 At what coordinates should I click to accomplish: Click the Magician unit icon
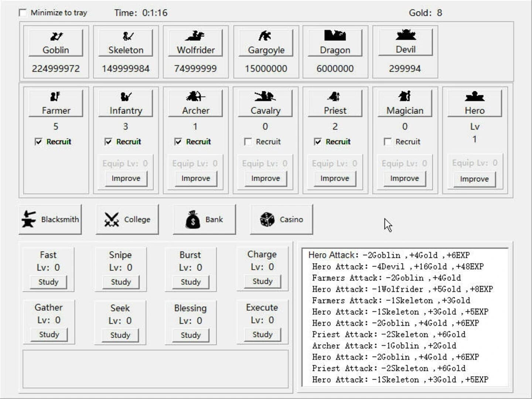405,96
